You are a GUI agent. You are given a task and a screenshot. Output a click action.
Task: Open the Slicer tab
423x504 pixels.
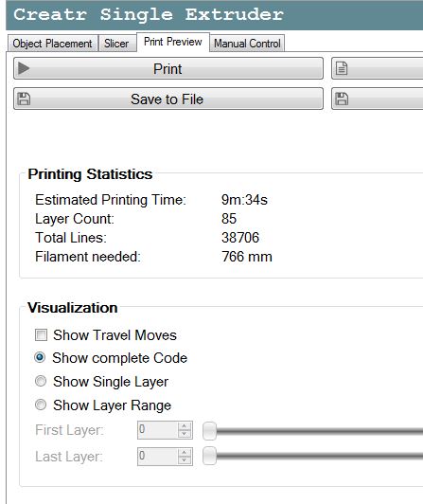click(x=116, y=44)
